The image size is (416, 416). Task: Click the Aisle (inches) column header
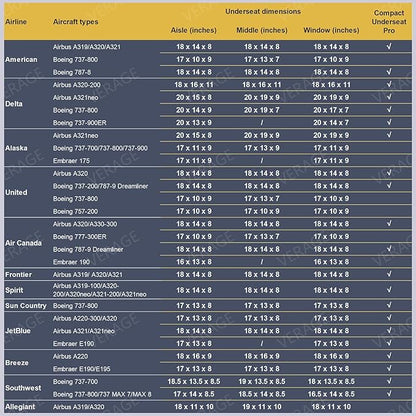[194, 30]
